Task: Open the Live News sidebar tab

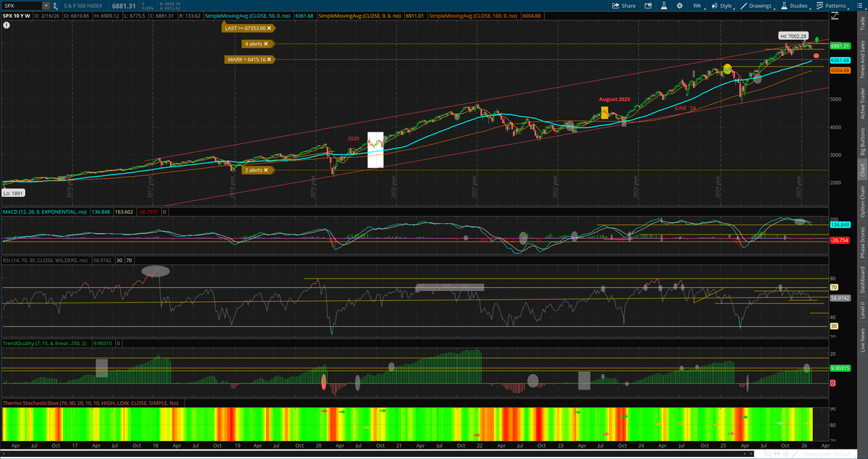Action: [x=862, y=342]
